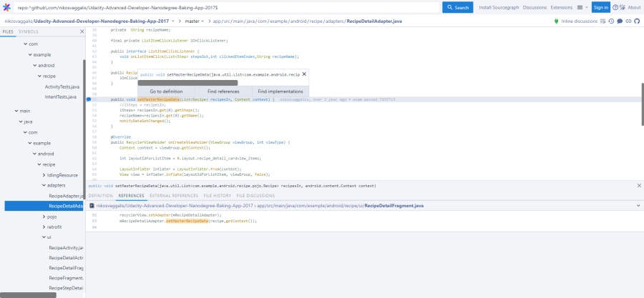Screen dimensions: 644x298
Task: Open the DEFINITION tab
Action: [x=101, y=196]
